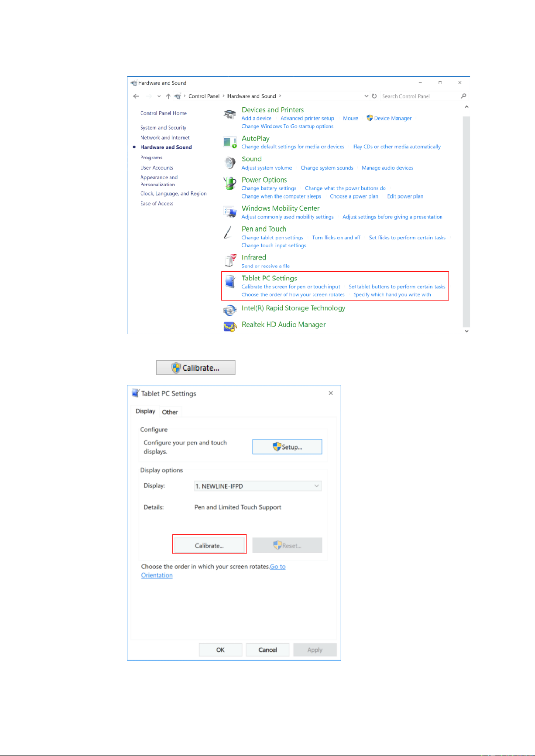Viewport: 535px width, 756px height.
Task: Open Network and Internet category
Action: tap(165, 137)
